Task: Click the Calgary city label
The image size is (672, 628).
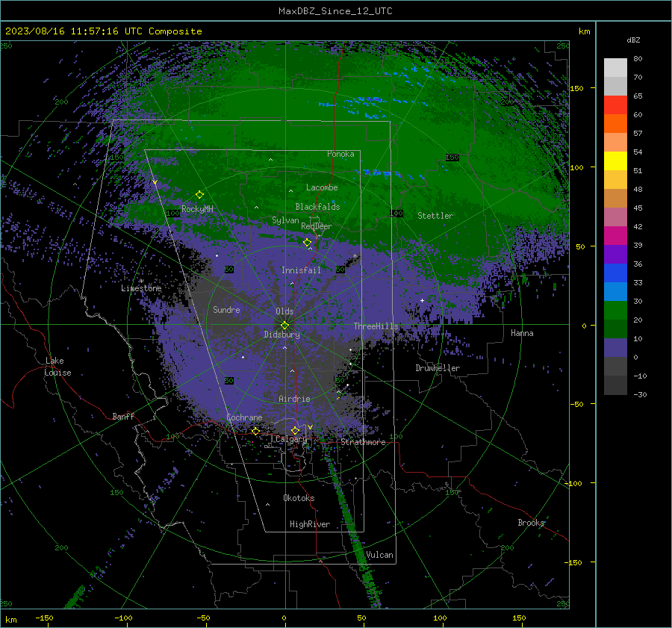Action: coord(291,439)
